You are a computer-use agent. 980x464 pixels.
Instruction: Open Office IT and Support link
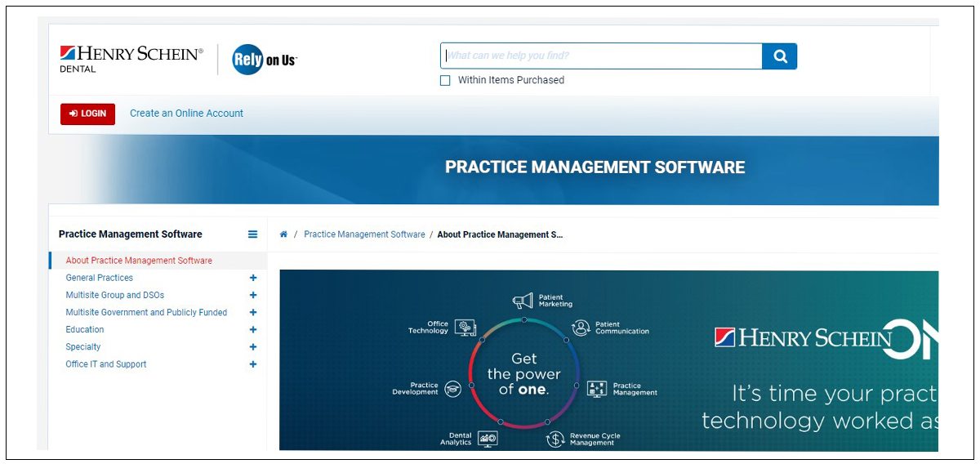(x=106, y=364)
